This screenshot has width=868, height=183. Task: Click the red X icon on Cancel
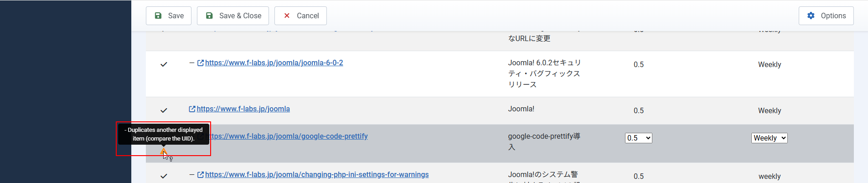(287, 16)
